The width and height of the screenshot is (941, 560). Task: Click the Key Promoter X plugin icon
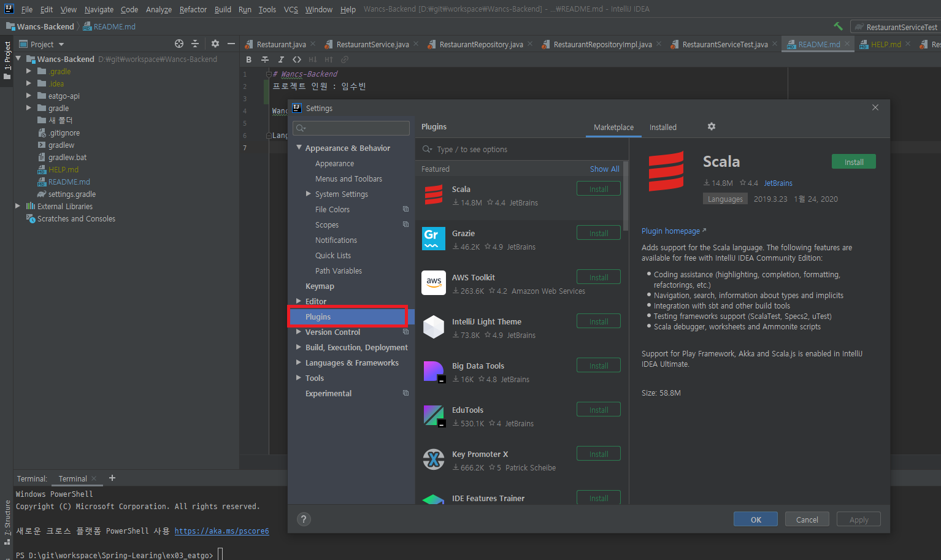click(434, 459)
